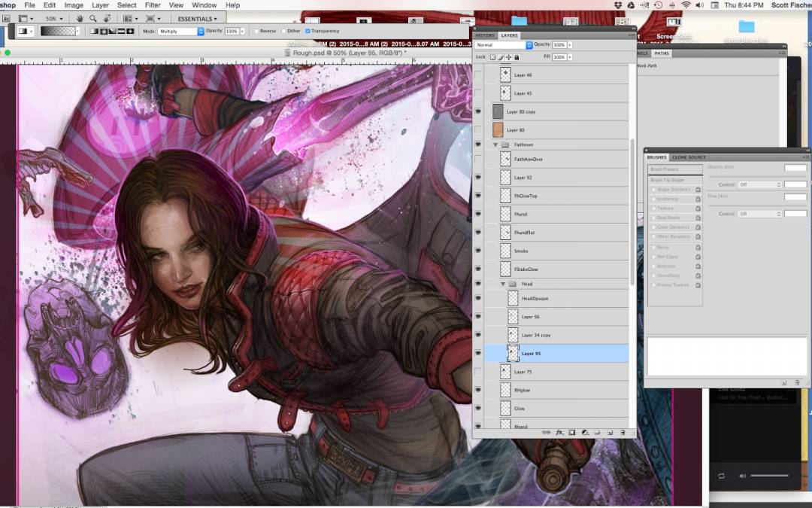Hide the Layer 80 copy layer

click(x=478, y=111)
